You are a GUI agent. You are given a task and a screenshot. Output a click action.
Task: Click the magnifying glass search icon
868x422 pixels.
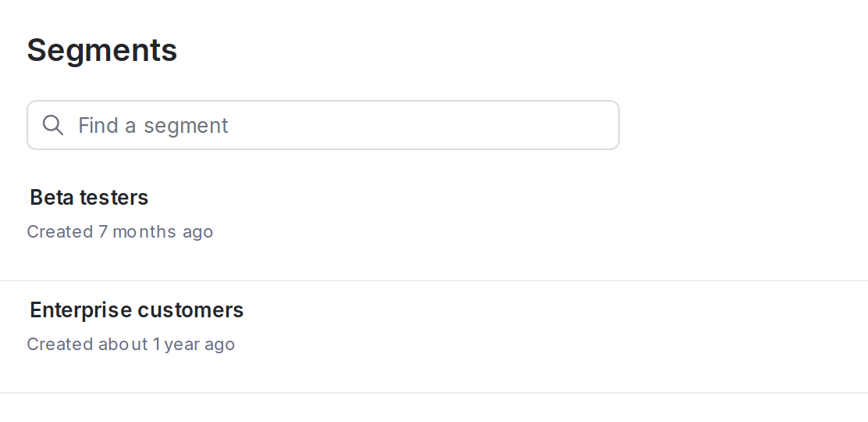pyautogui.click(x=52, y=125)
